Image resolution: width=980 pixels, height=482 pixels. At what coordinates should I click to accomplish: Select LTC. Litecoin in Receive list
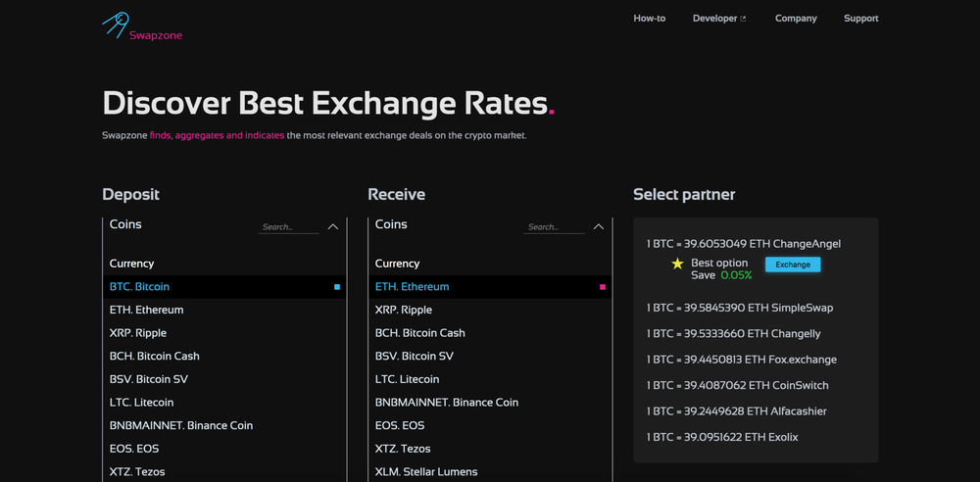[x=490, y=379]
